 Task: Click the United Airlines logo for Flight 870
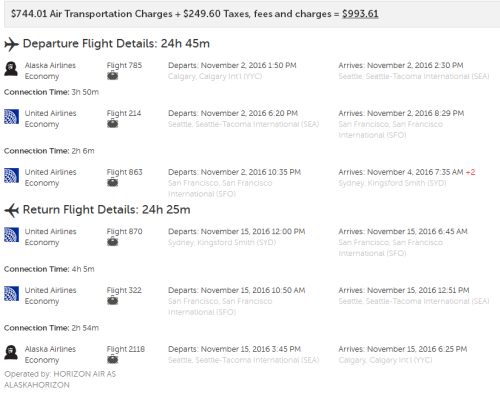pos(11,235)
